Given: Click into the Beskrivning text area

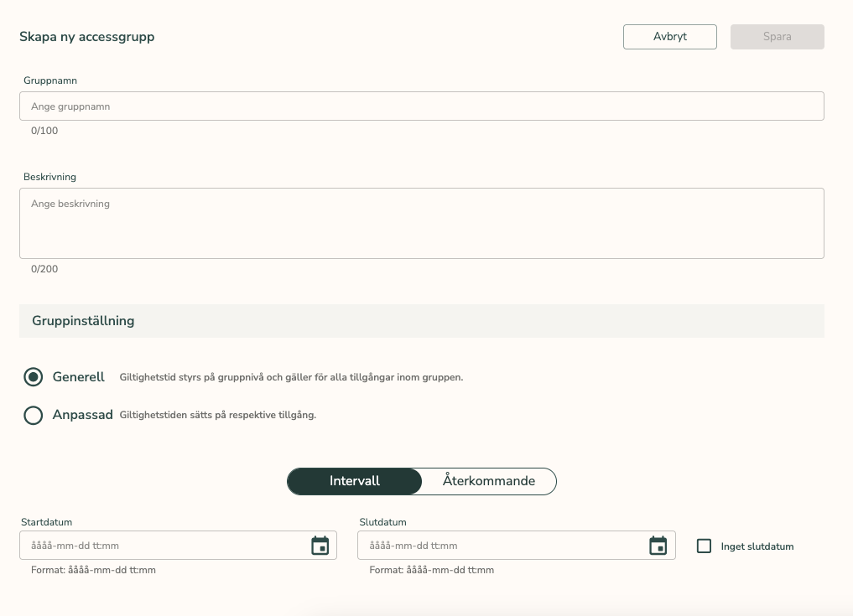Looking at the screenshot, I should (x=421, y=223).
